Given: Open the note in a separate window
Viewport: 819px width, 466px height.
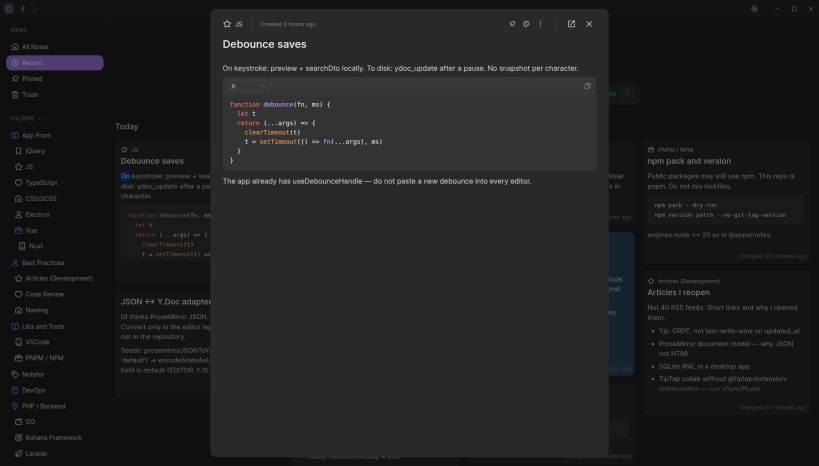Looking at the screenshot, I should 571,24.
